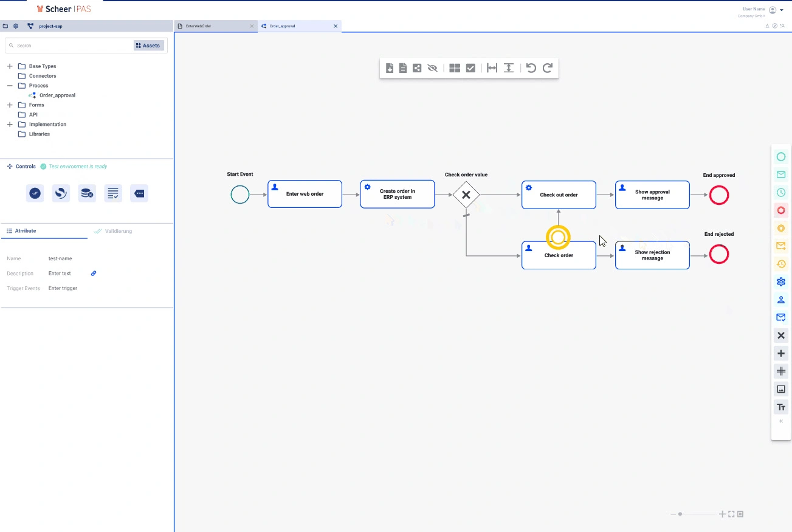The height and width of the screenshot is (532, 792).
Task: Select the API folder
Action: (x=33, y=115)
